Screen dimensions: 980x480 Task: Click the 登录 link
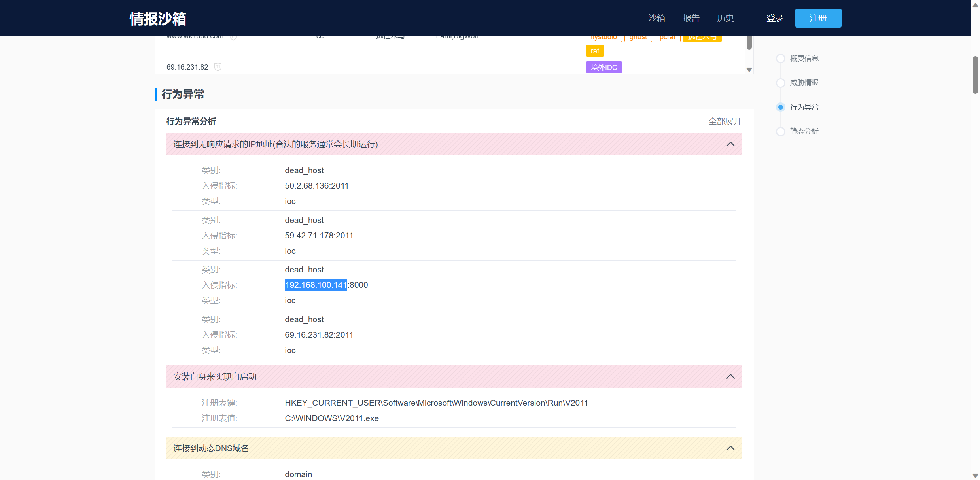tap(774, 18)
